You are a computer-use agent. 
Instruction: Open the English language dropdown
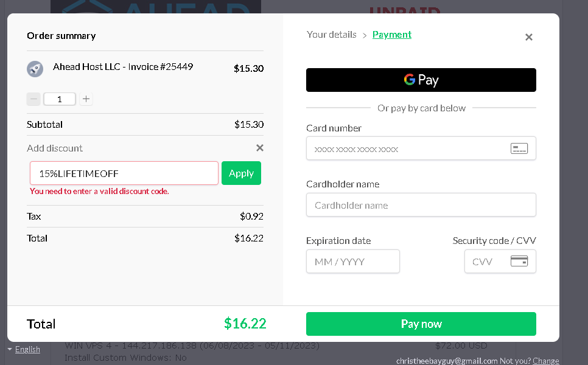pos(24,349)
